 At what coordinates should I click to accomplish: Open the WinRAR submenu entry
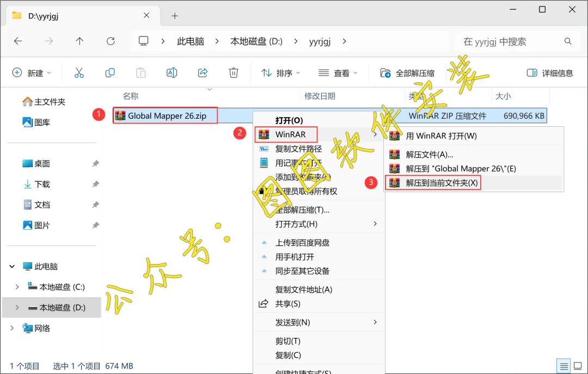(318, 134)
